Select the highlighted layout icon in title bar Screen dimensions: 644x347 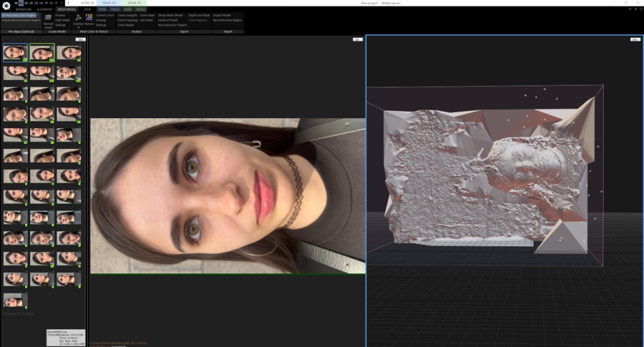[x=21, y=3]
